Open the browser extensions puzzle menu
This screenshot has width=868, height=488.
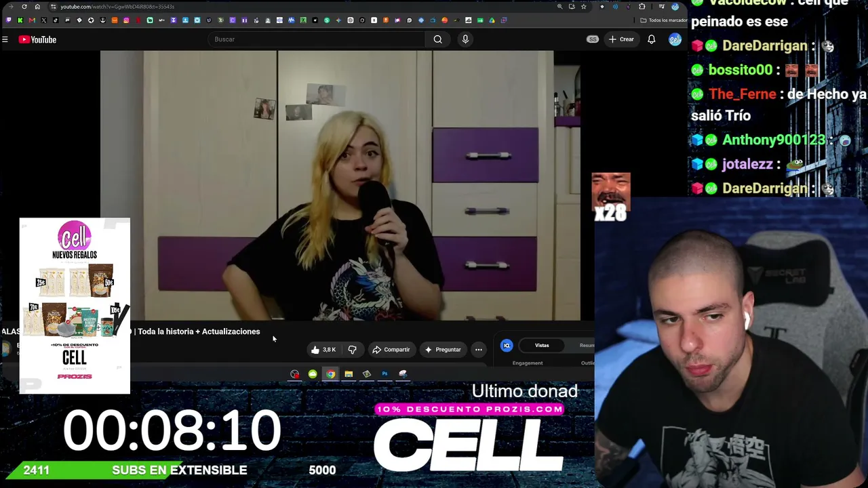642,7
